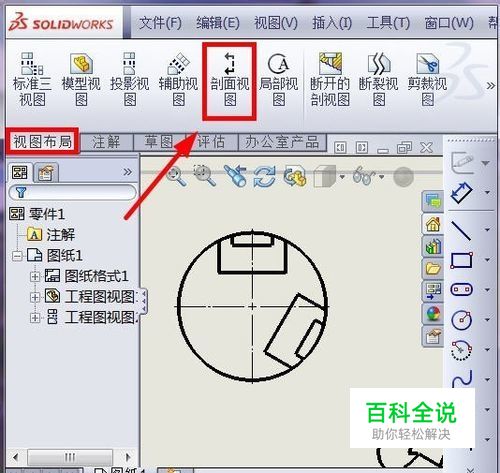Select the Straight Slot sketch tool
The height and width of the screenshot is (473, 500).
462,289
